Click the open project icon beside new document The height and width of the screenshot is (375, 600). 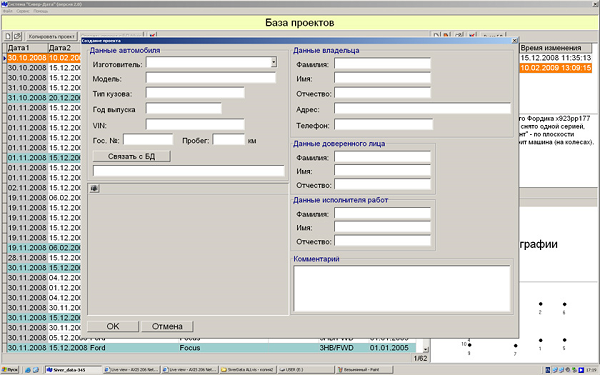(x=17, y=36)
